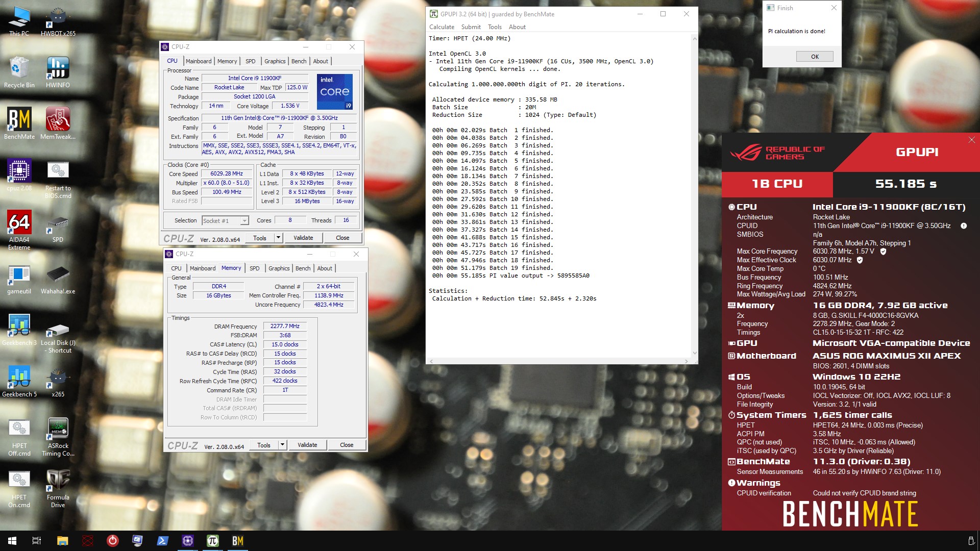Open the Wahaha!.exe desktop icon
The width and height of the screenshot is (980, 551).
tap(58, 279)
